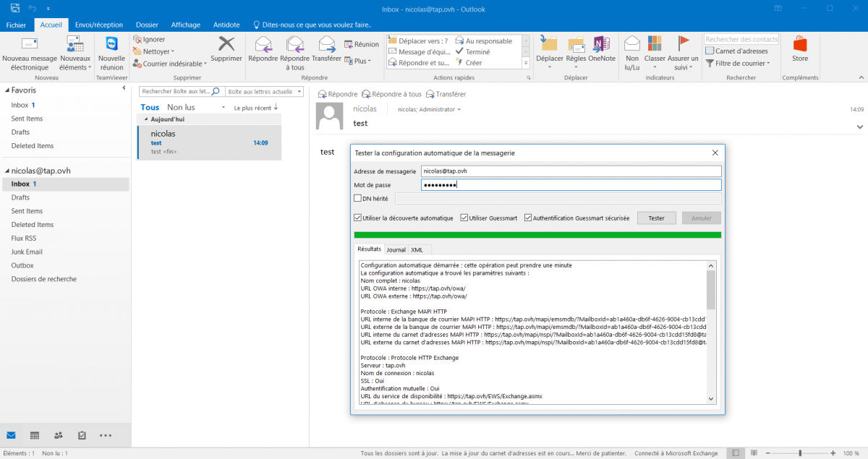Open the Déplacer folder menu
868x459 pixels.
click(x=550, y=53)
